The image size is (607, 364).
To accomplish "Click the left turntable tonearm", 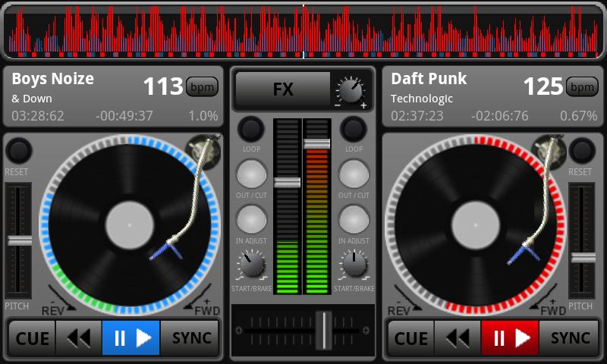I will click(195, 193).
